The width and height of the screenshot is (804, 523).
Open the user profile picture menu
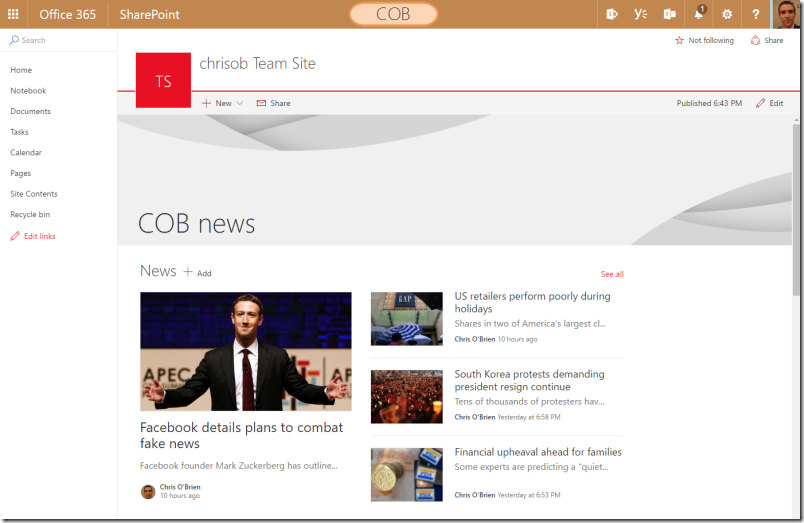(785, 14)
